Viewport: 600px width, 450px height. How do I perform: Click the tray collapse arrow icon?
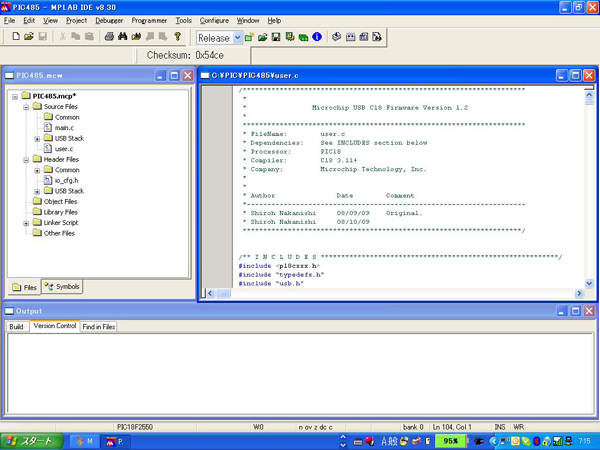tap(493, 442)
